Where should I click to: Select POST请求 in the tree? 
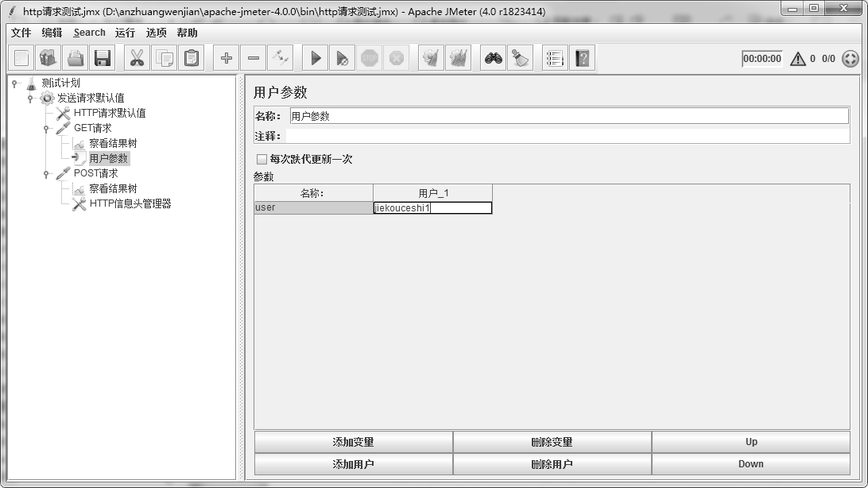tap(95, 174)
